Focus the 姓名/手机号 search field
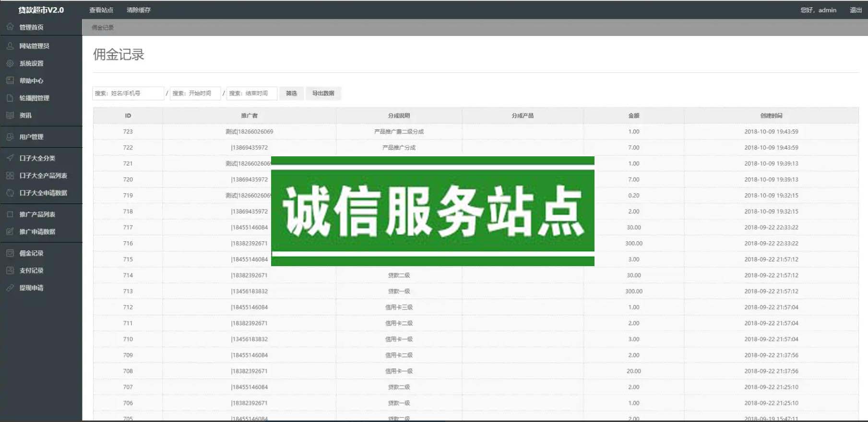Viewport: 868px width, 422px height. click(x=128, y=93)
